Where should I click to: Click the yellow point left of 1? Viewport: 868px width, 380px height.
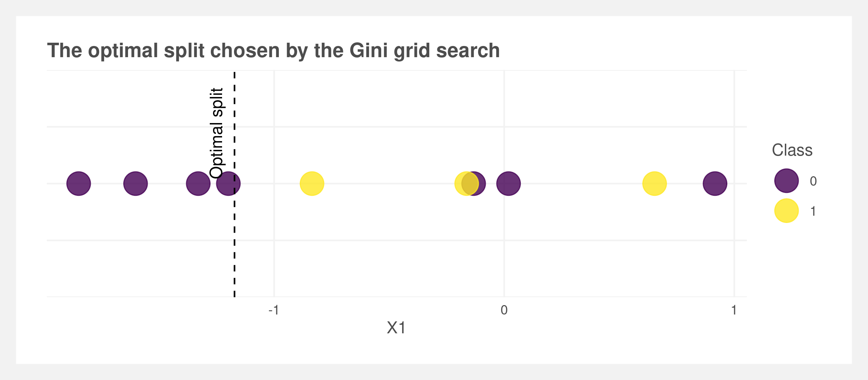point(654,183)
